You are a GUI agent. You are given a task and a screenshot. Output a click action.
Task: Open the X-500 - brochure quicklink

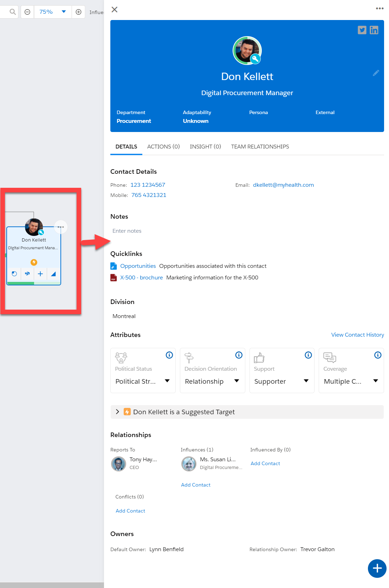click(142, 278)
